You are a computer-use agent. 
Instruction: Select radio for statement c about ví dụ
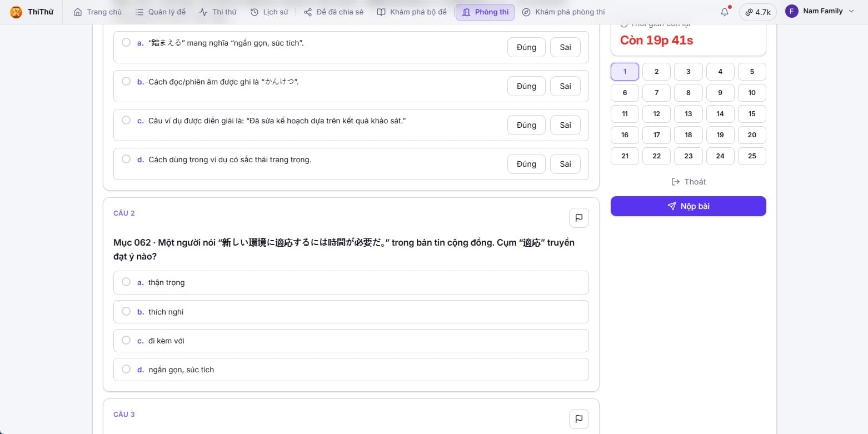point(126,120)
